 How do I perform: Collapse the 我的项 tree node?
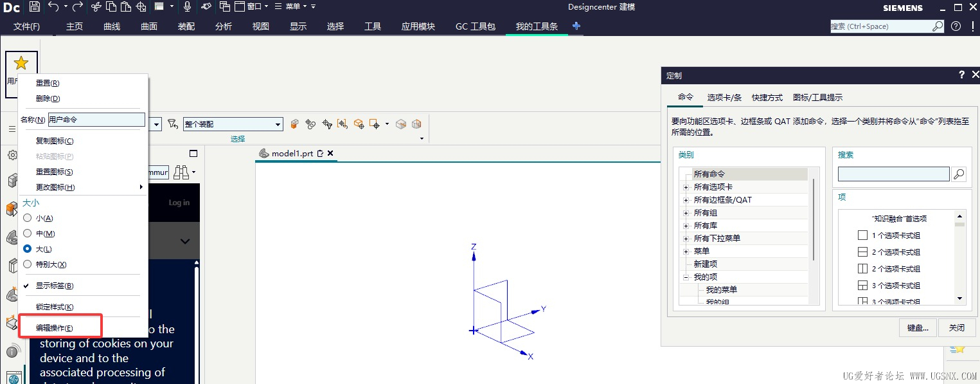tap(686, 277)
